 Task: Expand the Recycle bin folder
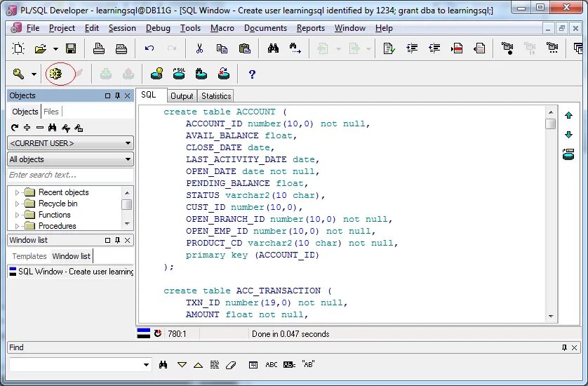pyautogui.click(x=17, y=204)
